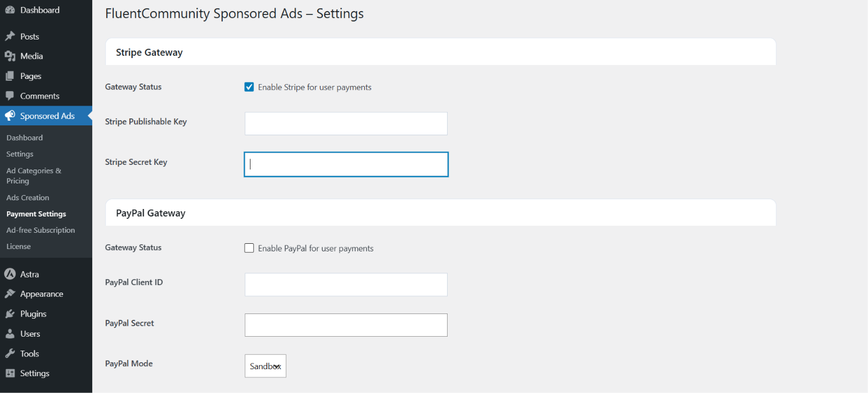
Task: Click the Stripe Gateway section heading
Action: click(149, 52)
